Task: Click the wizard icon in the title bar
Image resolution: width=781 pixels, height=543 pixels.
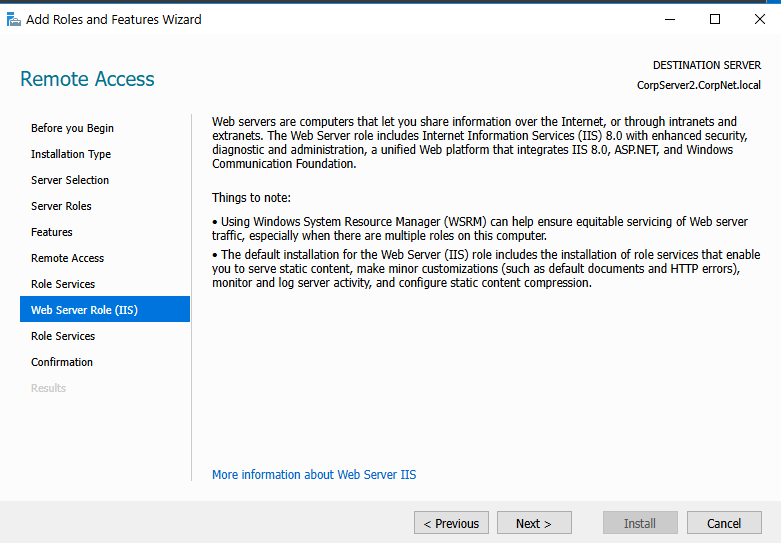Action: (x=14, y=19)
